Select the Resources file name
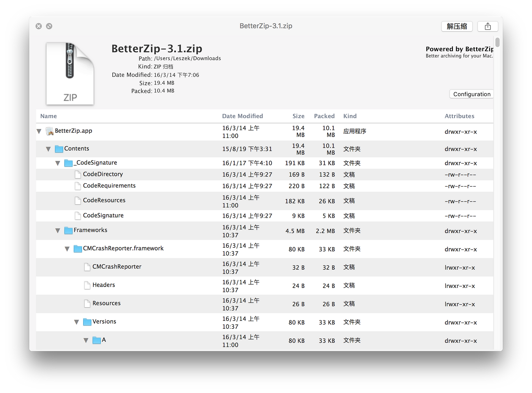 106,303
